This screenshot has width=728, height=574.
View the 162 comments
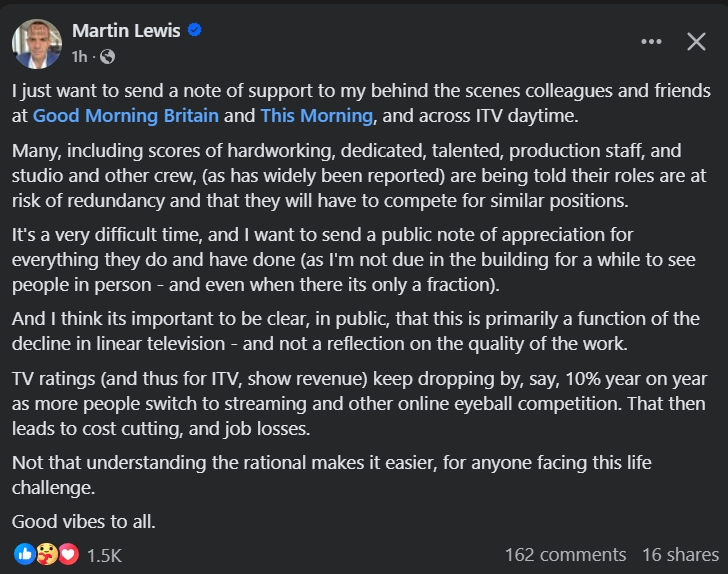point(565,554)
